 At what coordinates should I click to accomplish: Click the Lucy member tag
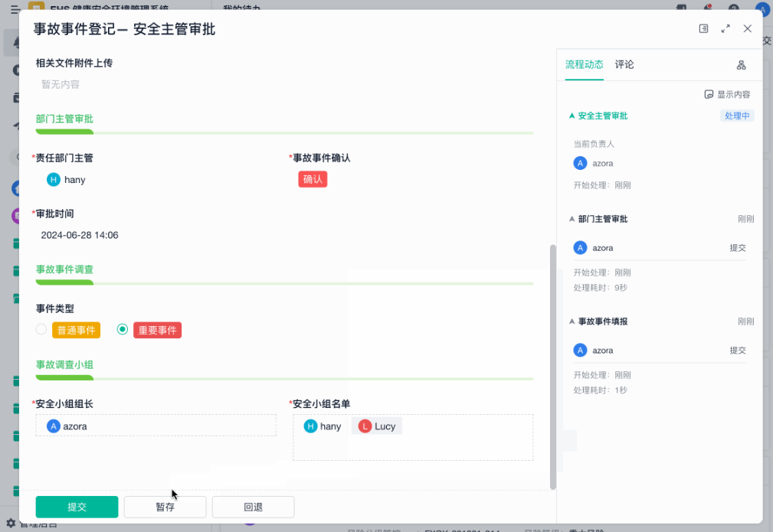377,426
